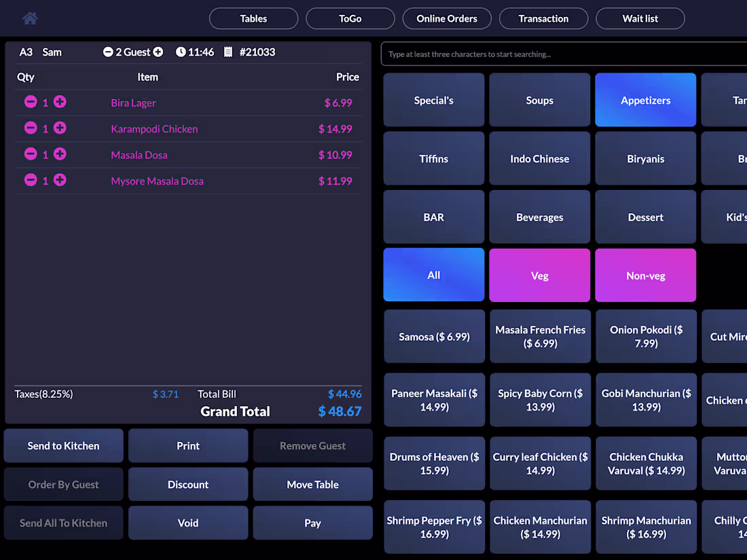
Task: Decrease Karampodi Chicken quantity
Action: coord(31,128)
